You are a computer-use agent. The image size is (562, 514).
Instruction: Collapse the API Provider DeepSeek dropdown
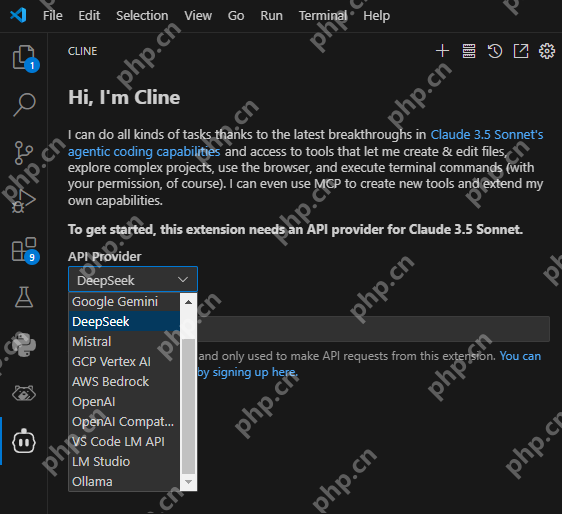pos(133,279)
